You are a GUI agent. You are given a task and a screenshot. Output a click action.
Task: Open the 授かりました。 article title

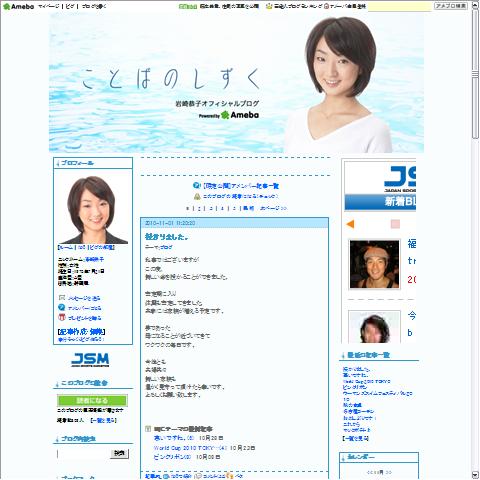(166, 237)
